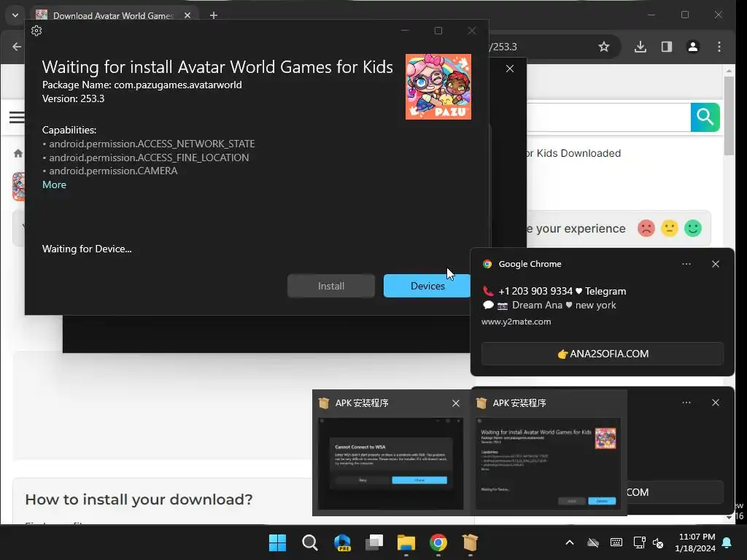The height and width of the screenshot is (560, 747).
Task: Select Waiting for install preview thumbnail
Action: click(x=549, y=463)
